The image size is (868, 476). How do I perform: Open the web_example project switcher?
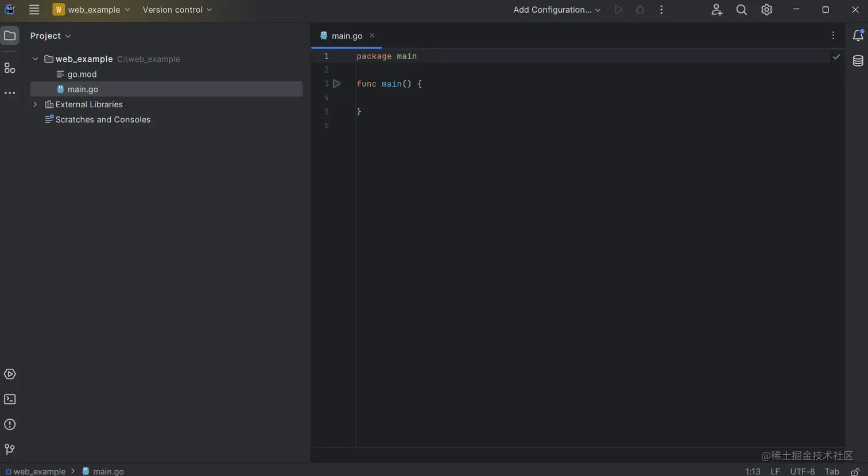92,10
